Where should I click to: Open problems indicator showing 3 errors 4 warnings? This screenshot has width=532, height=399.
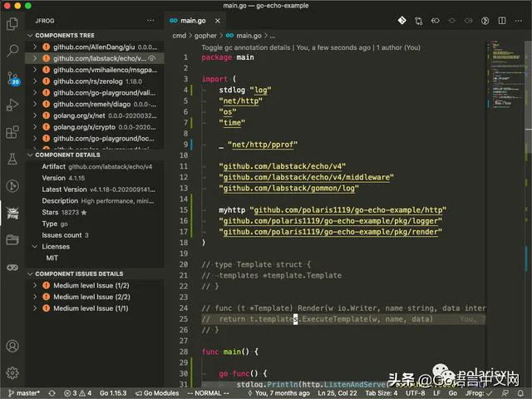77,393
